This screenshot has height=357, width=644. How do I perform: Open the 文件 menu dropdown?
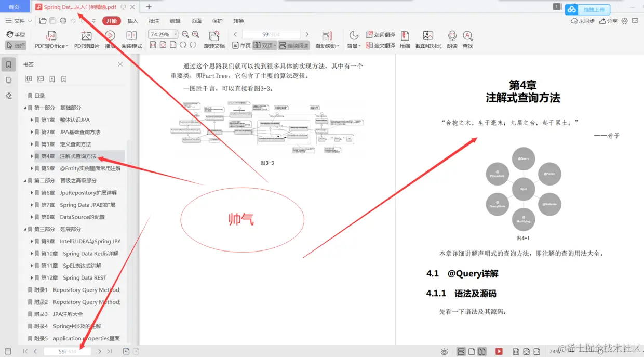click(19, 21)
